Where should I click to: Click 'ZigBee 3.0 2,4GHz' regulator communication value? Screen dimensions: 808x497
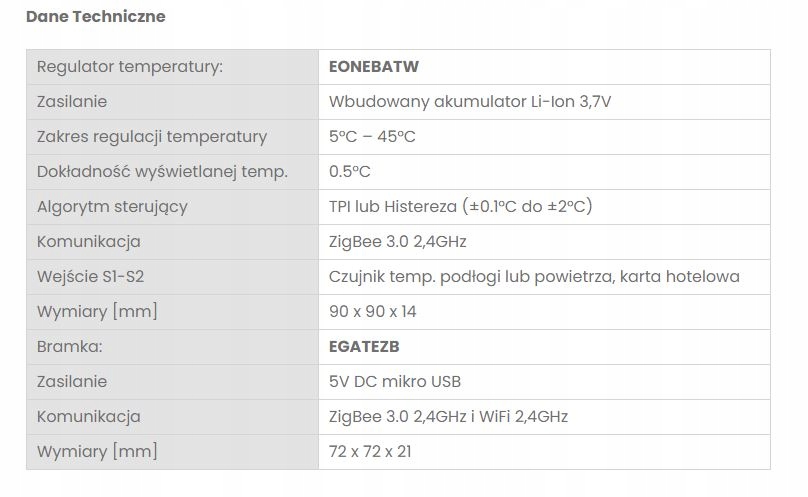398,242
